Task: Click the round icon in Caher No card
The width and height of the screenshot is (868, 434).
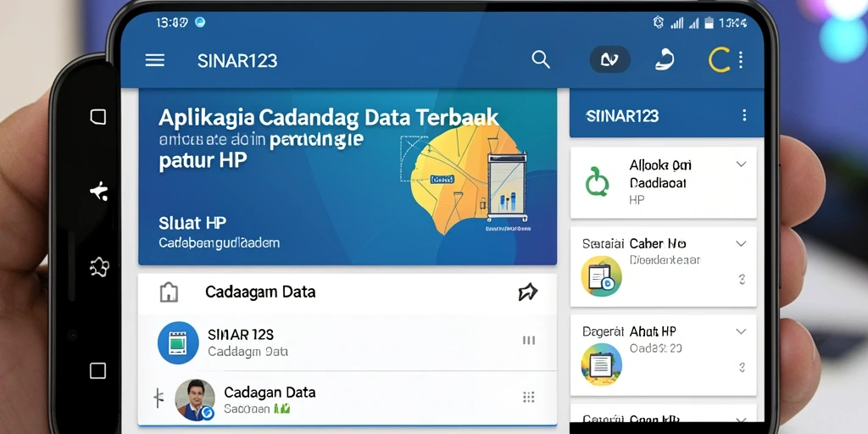Action: click(601, 276)
